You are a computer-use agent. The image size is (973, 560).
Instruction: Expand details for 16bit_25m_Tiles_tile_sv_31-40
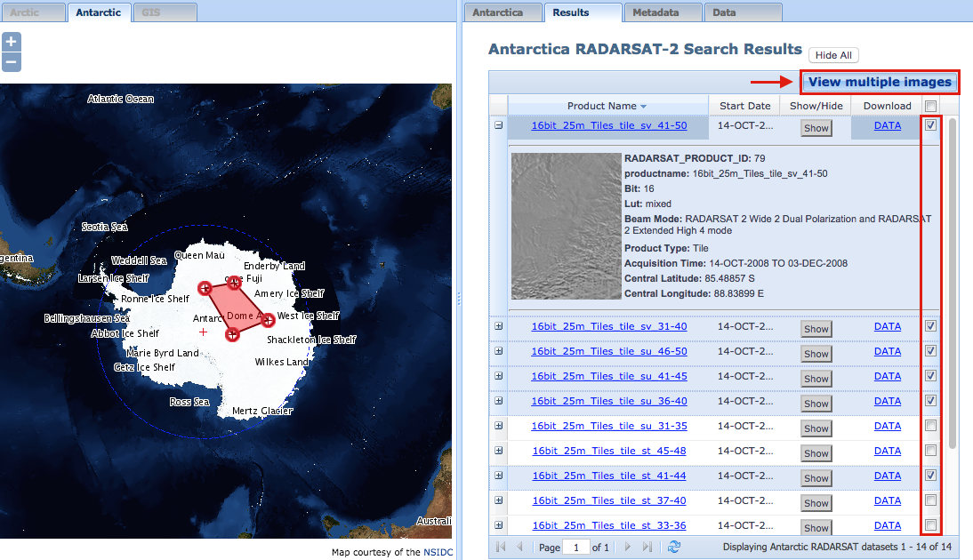pos(498,326)
